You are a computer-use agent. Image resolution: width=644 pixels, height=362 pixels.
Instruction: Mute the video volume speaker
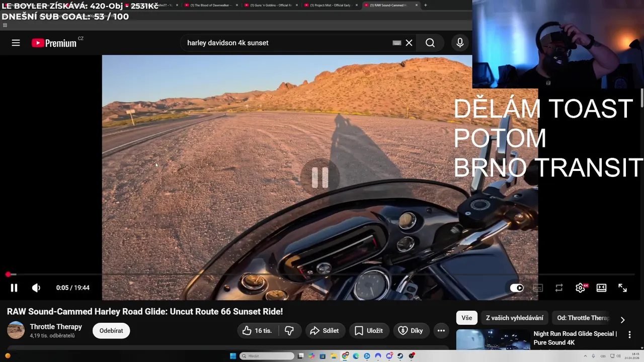coord(36,288)
